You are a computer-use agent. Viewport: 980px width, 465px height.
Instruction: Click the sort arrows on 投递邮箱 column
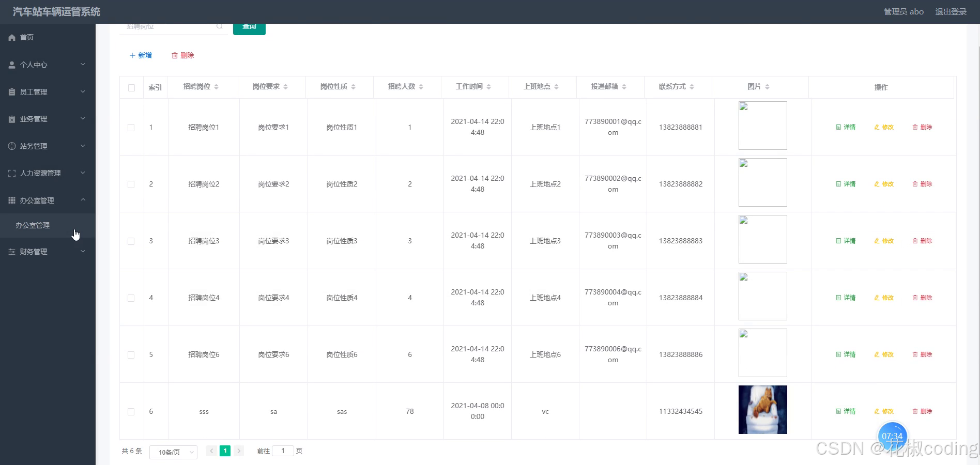(x=624, y=87)
